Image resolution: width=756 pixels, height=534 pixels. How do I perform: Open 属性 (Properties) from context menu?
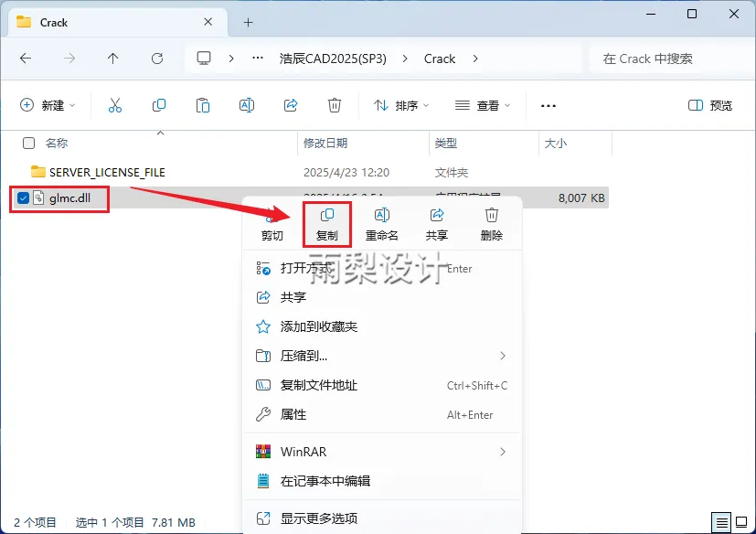(x=382, y=415)
